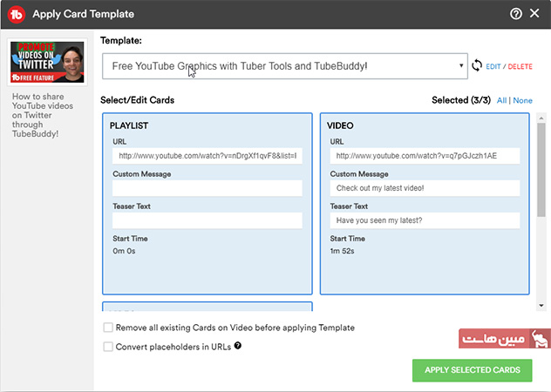The height and width of the screenshot is (392, 551).
Task: Click the Apply Selected Cards button
Action: (x=471, y=370)
